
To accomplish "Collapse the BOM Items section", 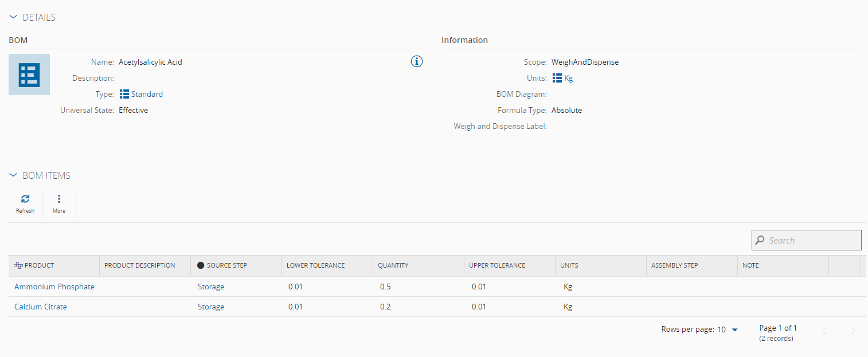I will 14,175.
